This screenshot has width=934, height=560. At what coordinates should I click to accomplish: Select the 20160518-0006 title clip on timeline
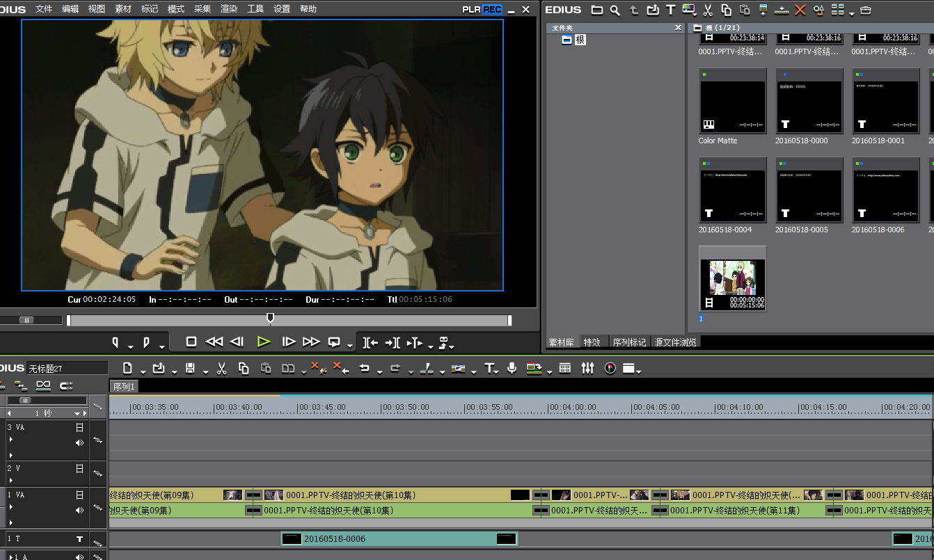399,538
